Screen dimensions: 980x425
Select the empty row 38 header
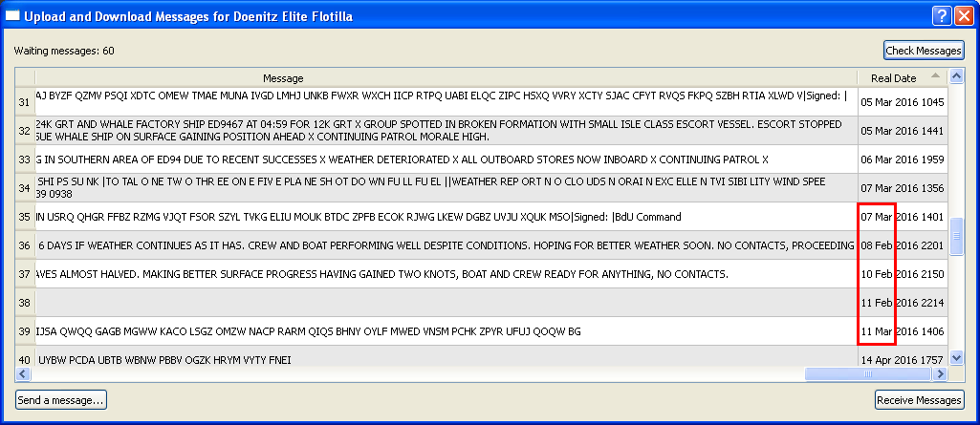click(x=24, y=303)
